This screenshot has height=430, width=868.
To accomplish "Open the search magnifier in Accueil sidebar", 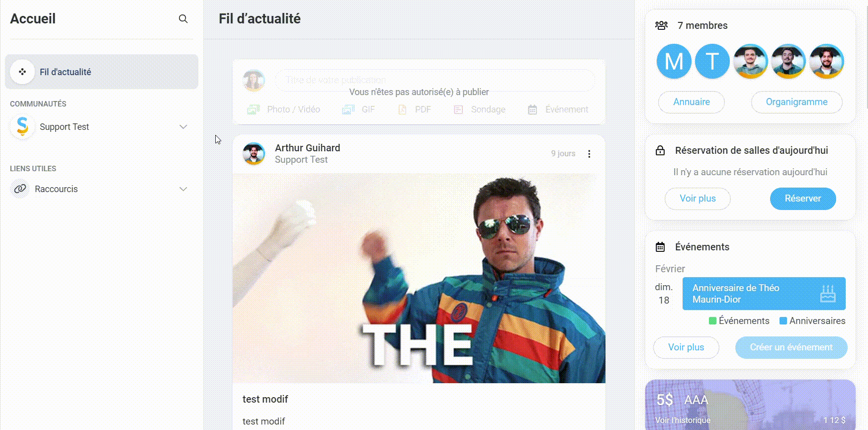I will [x=183, y=19].
